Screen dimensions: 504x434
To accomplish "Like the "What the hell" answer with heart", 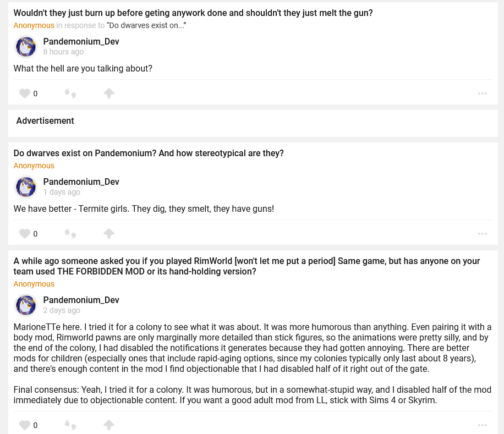I will [25, 94].
